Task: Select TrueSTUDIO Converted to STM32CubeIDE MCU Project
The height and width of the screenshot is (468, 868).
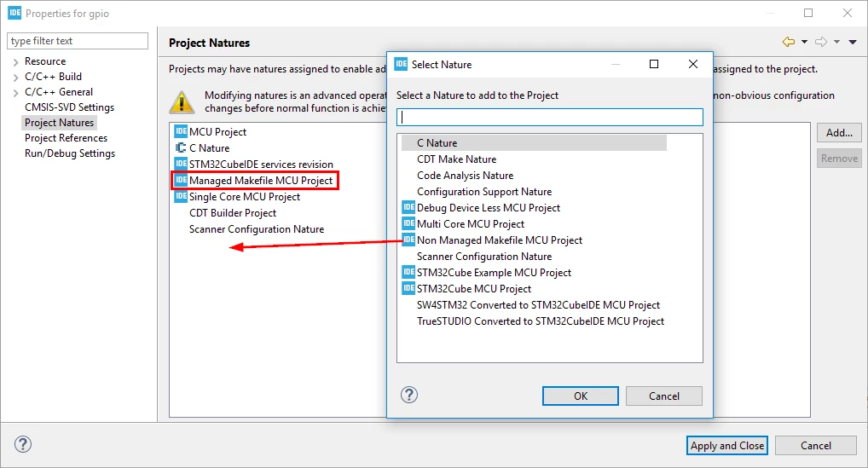Action: point(541,321)
